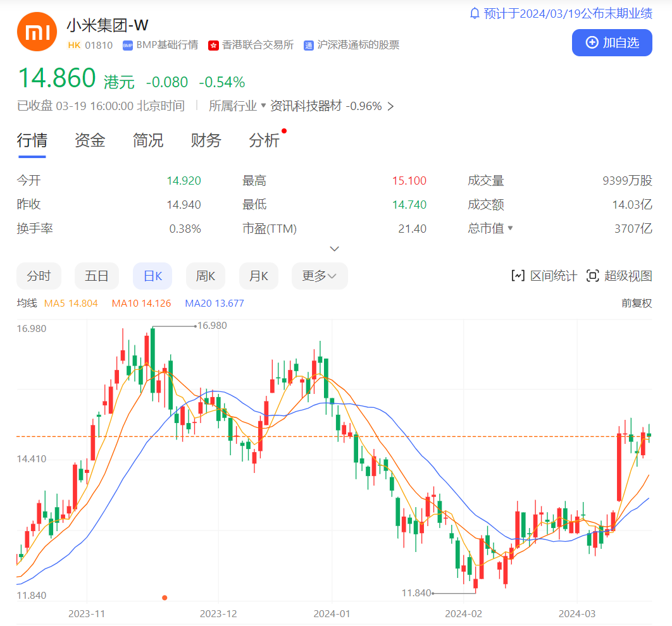Click the 换手率 value 0.38%
672x626 pixels.
point(185,229)
